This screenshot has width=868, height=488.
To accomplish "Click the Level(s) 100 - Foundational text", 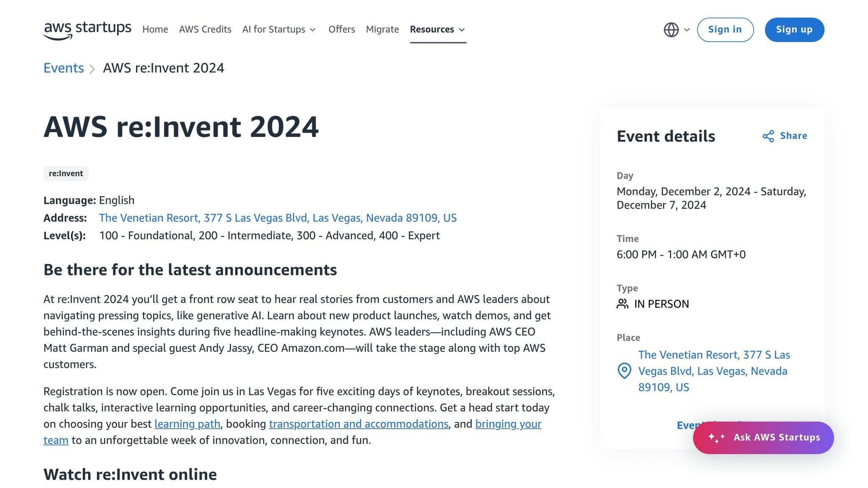I will (242, 236).
